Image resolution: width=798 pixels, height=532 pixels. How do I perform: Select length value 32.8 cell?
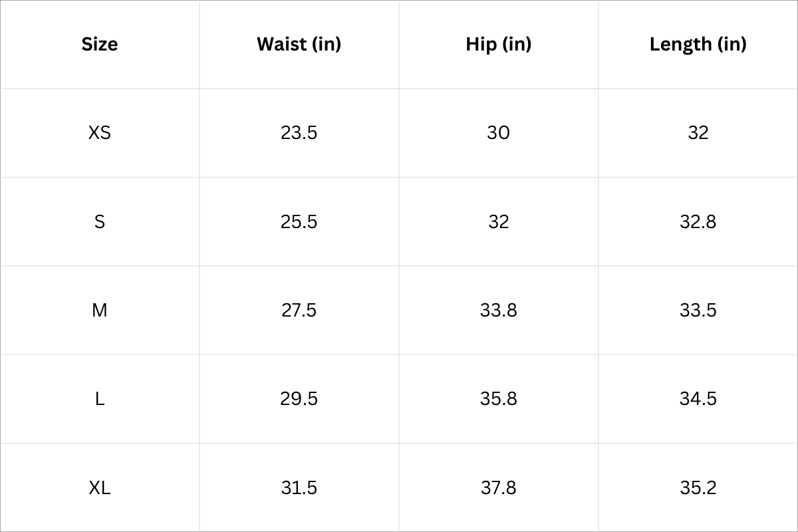[x=698, y=221]
